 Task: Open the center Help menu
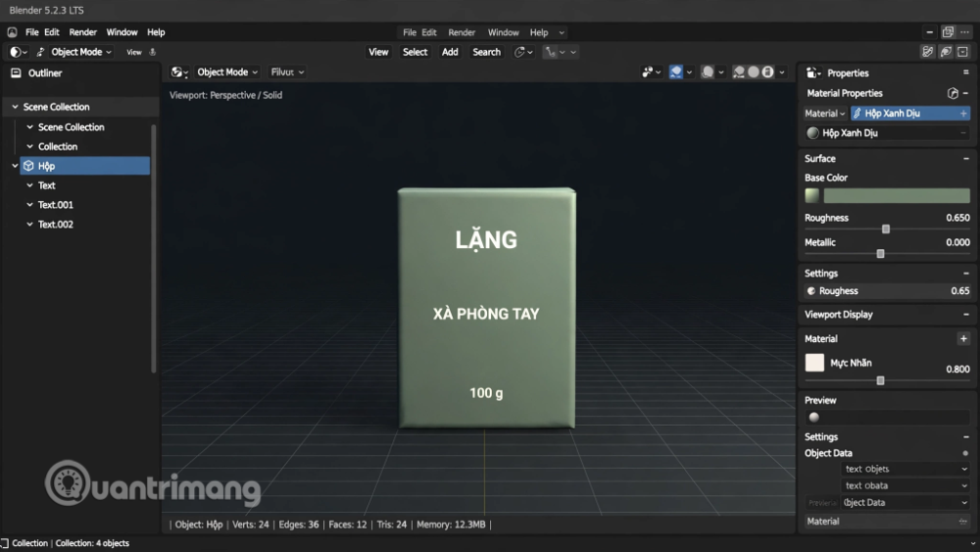pyautogui.click(x=539, y=32)
